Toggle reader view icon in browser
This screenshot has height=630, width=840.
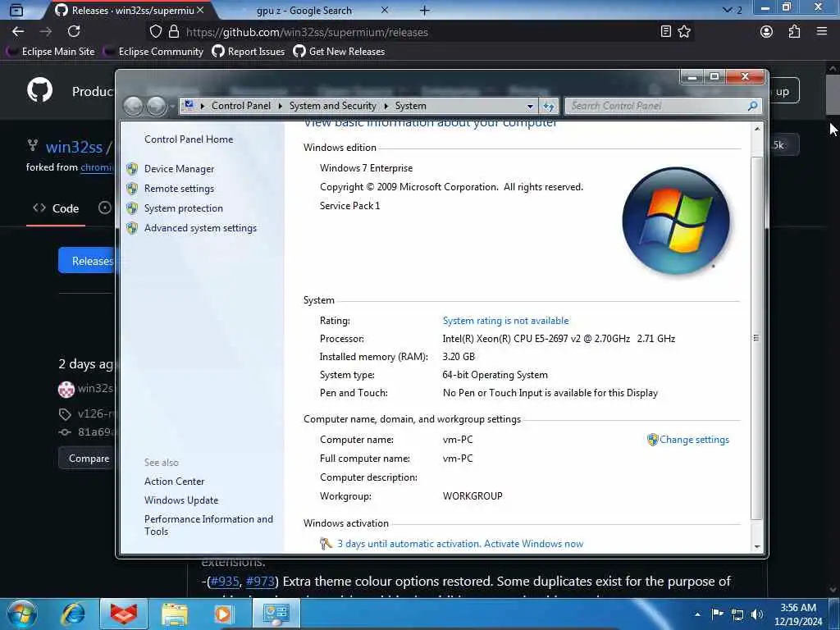[665, 32]
